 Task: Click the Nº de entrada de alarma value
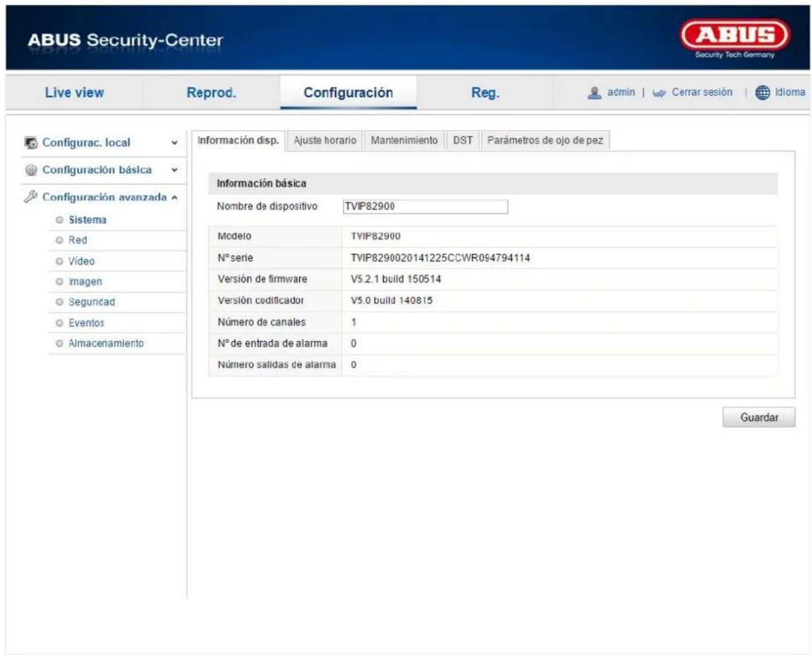tap(354, 343)
